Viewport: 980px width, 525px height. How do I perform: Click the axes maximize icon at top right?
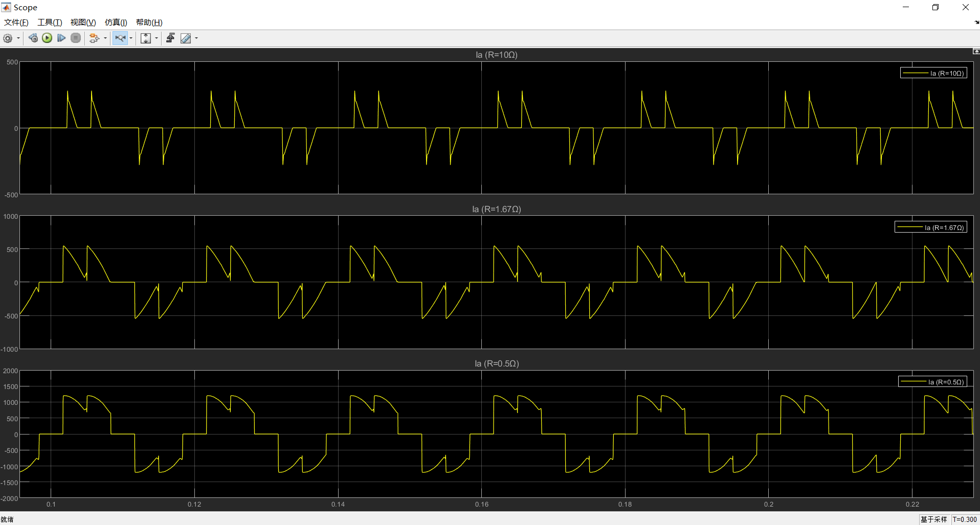(x=976, y=51)
